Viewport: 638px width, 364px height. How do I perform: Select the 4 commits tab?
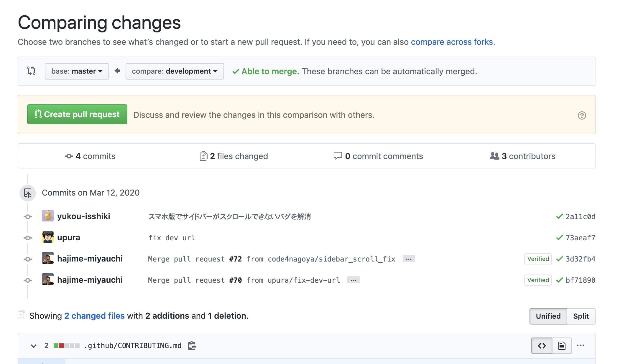(x=90, y=156)
